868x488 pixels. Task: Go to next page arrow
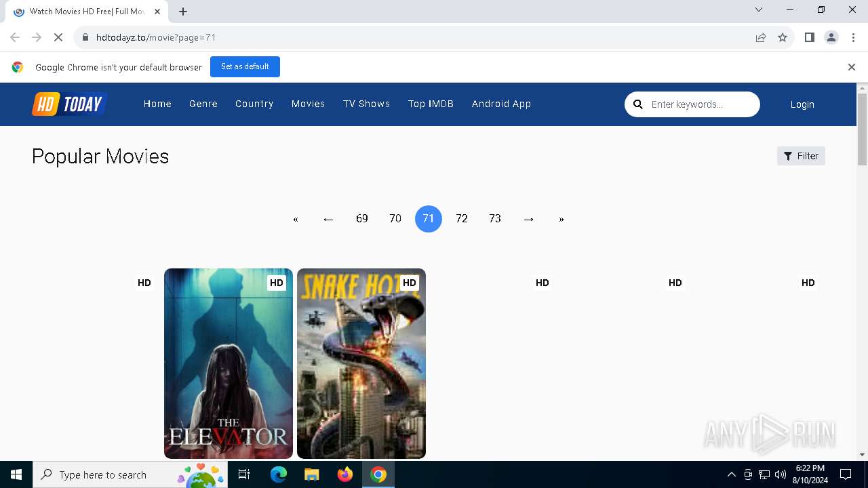coord(529,219)
